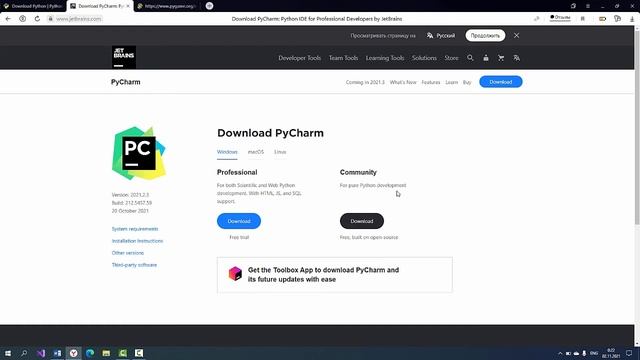The width and height of the screenshot is (640, 360).
Task: Open the site search magnifier icon
Action: click(470, 58)
